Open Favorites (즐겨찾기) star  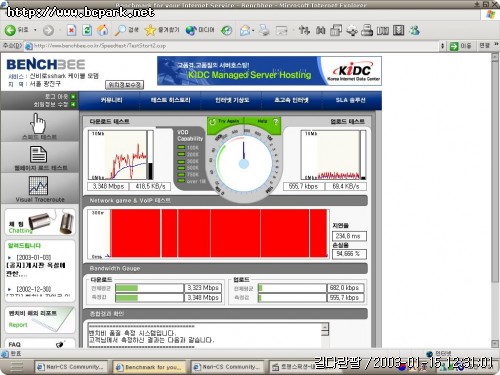click(162, 30)
